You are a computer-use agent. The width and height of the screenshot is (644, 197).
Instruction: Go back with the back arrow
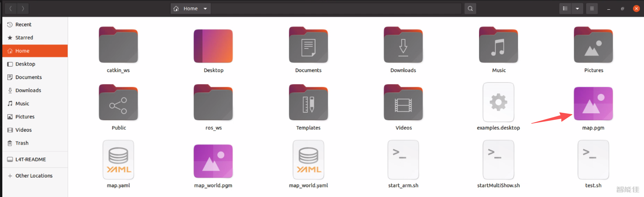(x=10, y=9)
